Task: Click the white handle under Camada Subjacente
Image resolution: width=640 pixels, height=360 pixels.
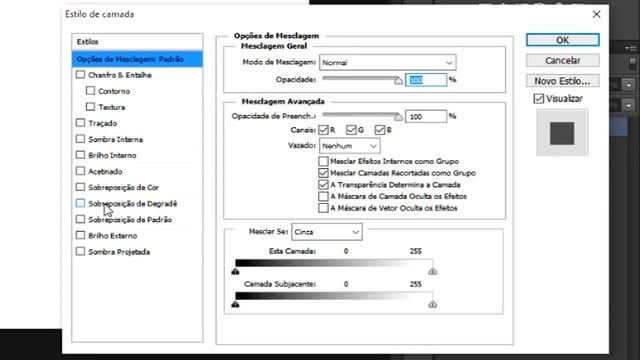Action: coord(433,304)
